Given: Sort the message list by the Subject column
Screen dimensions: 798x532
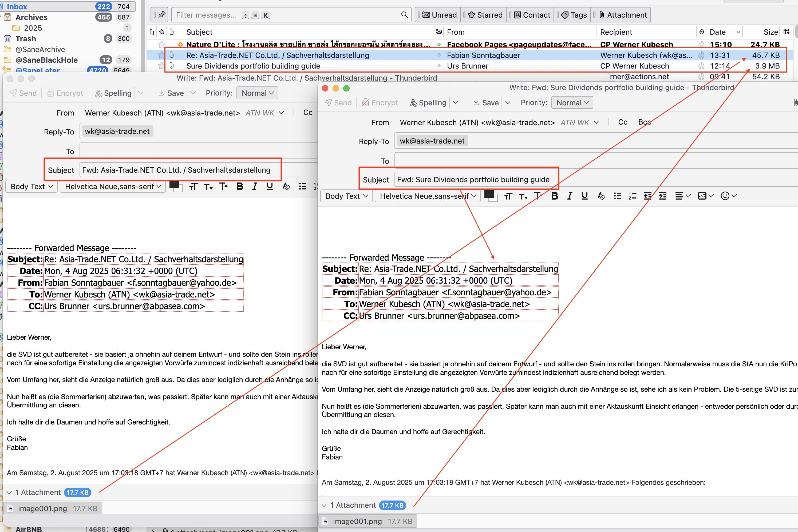Looking at the screenshot, I should click(199, 32).
